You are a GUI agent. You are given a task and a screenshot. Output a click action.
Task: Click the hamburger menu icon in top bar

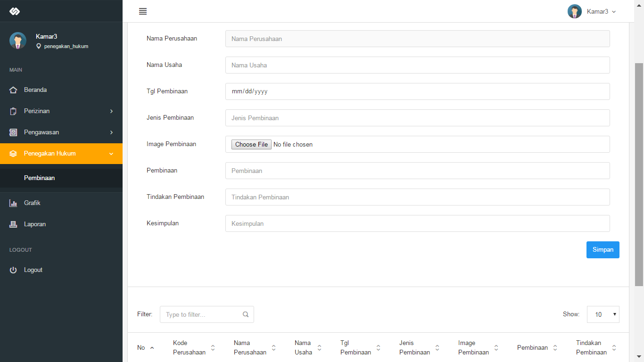[x=143, y=11]
